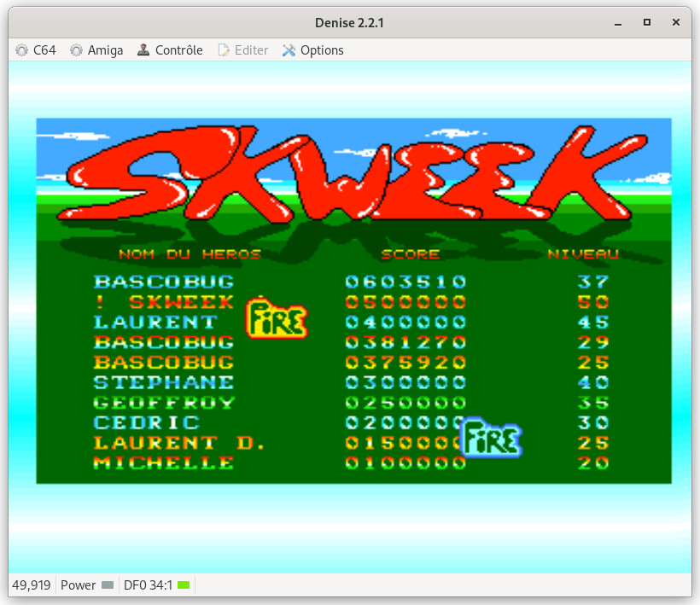The height and width of the screenshot is (605, 700).
Task: Click the score 0300000
Action: coord(405,382)
